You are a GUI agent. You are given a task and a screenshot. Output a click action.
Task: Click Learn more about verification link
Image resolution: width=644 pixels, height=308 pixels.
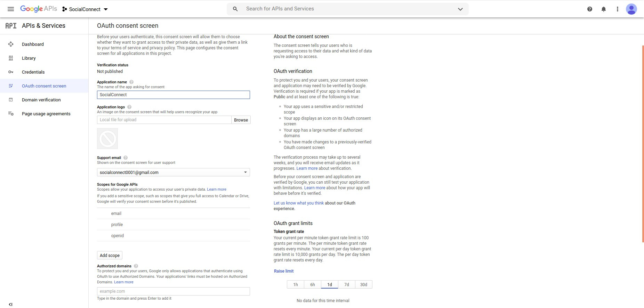point(307,168)
